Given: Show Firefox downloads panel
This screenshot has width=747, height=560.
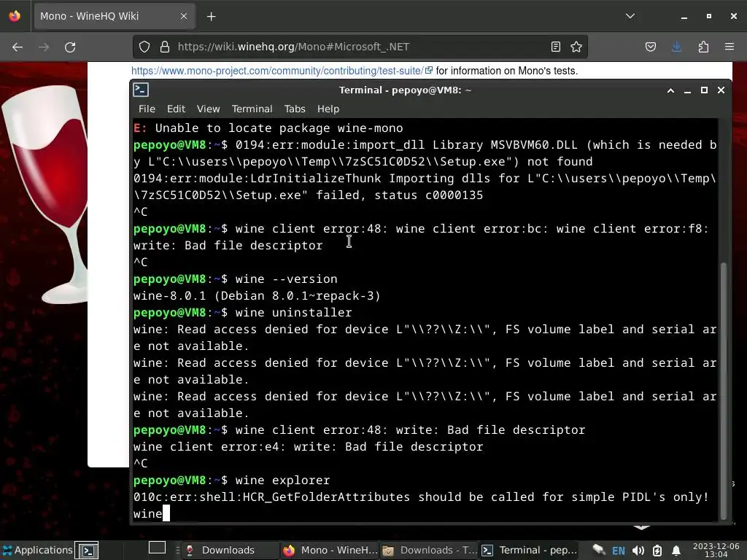Looking at the screenshot, I should coord(676,47).
